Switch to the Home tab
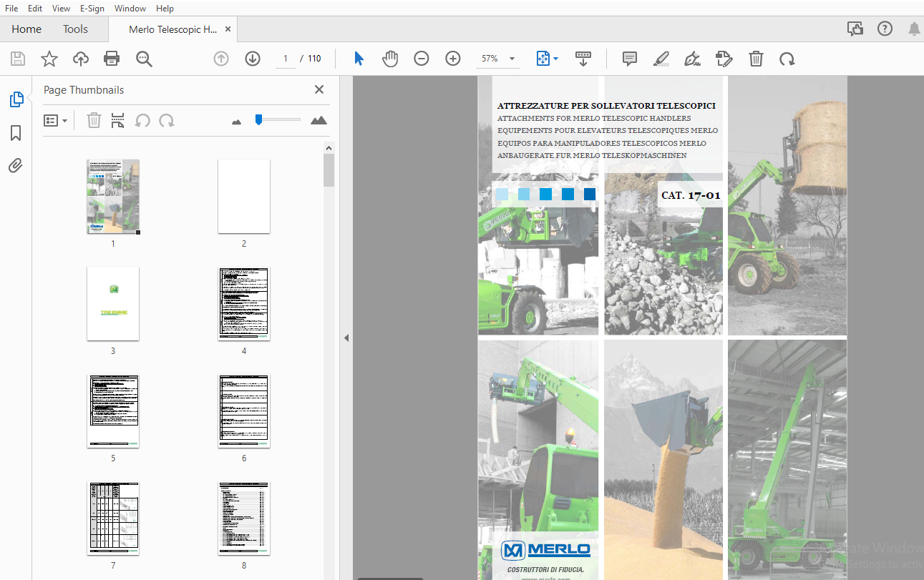The height and width of the screenshot is (580, 924). [26, 29]
